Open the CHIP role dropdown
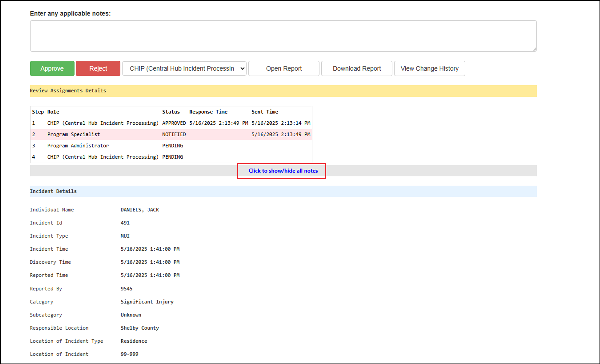 pos(184,69)
